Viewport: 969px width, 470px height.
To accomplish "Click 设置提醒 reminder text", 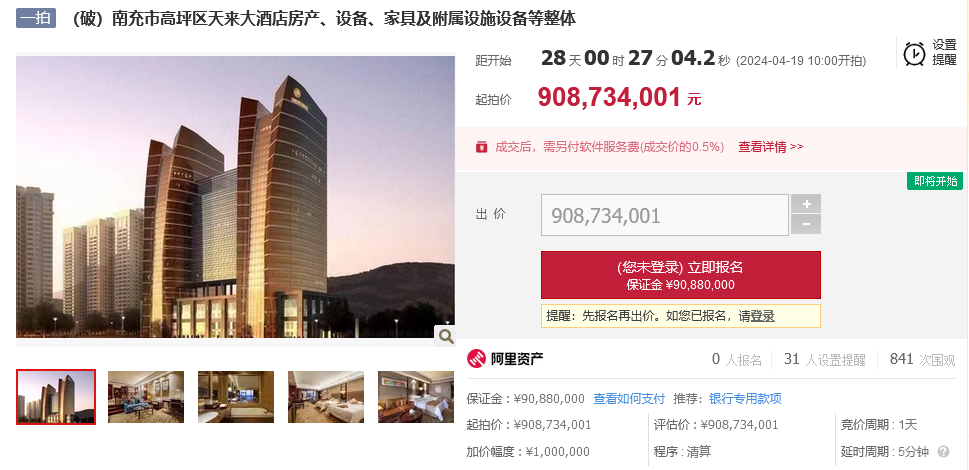I will pyautogui.click(x=944, y=52).
